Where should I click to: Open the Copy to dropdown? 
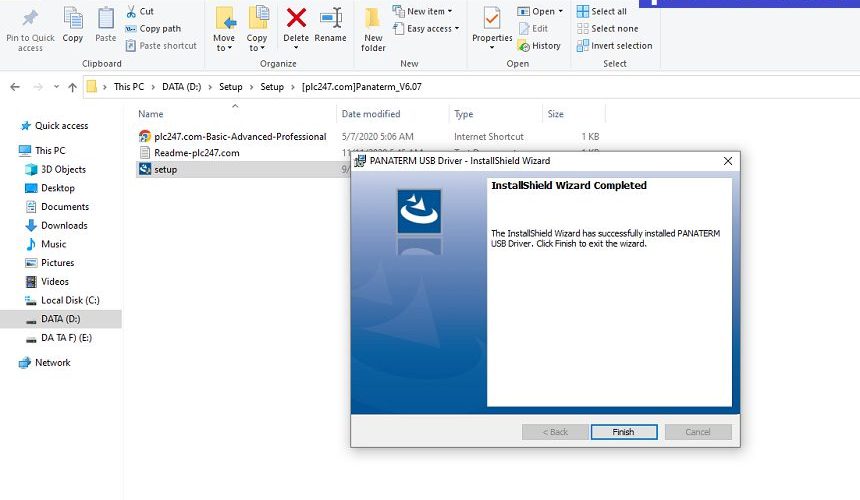pos(257,43)
